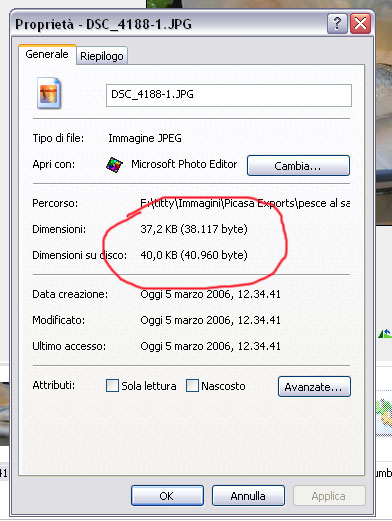Image resolution: width=392 pixels, height=521 pixels.
Task: Click the Applica button
Action: pos(329,496)
